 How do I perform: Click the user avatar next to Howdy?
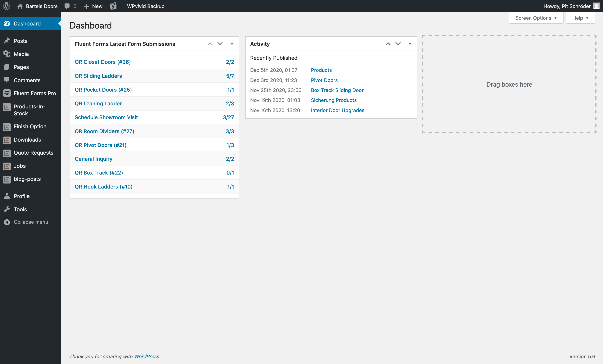(x=596, y=6)
